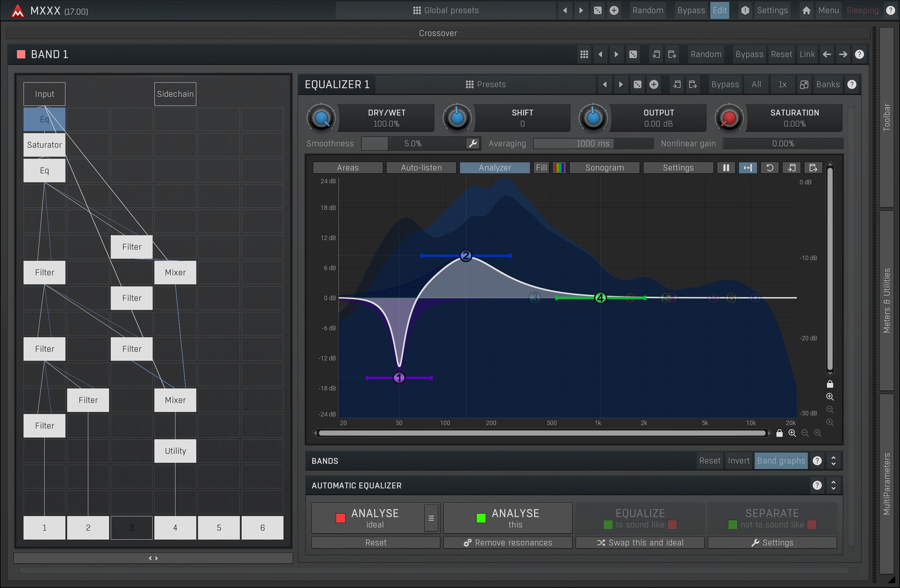900x588 pixels.
Task: Toggle the Edit mode button
Action: (719, 11)
